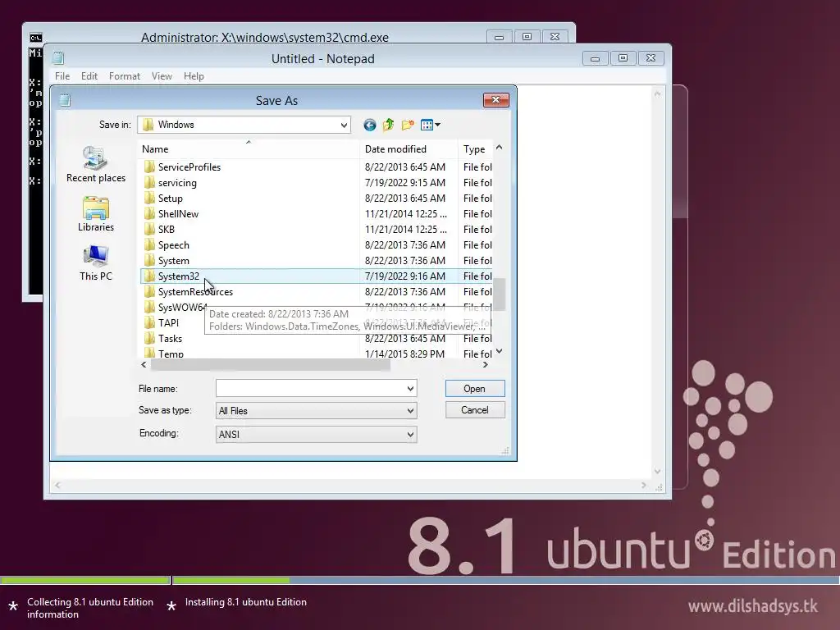Select the Tasks folder
Viewport: 840px width, 630px height.
pyautogui.click(x=171, y=339)
